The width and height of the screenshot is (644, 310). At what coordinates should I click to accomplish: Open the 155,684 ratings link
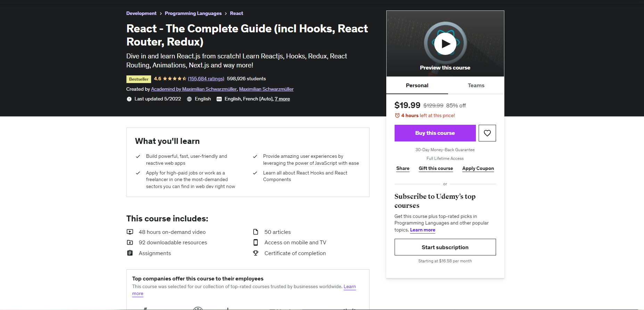click(206, 79)
